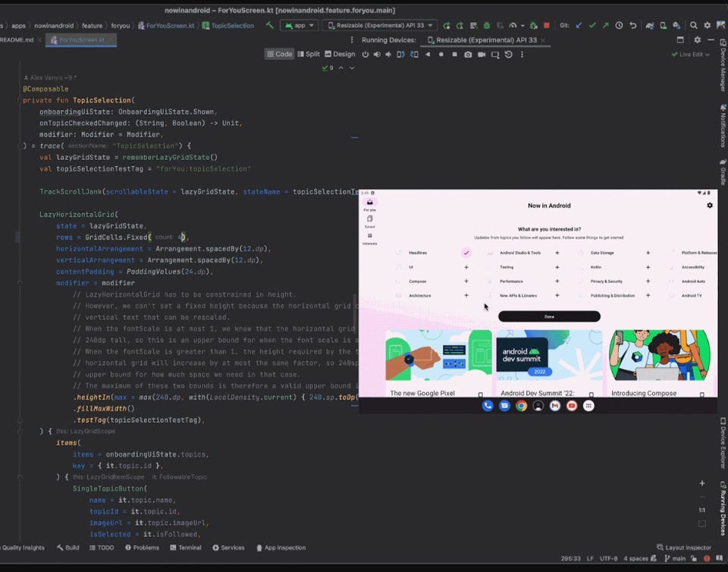Start emulator screen recording video icon

[x=482, y=55]
